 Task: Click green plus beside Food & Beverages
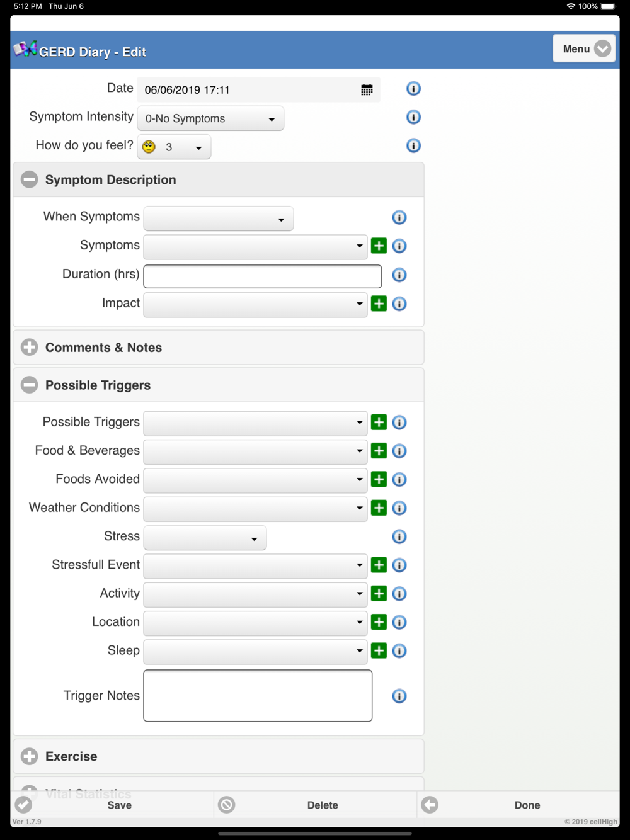(x=379, y=451)
